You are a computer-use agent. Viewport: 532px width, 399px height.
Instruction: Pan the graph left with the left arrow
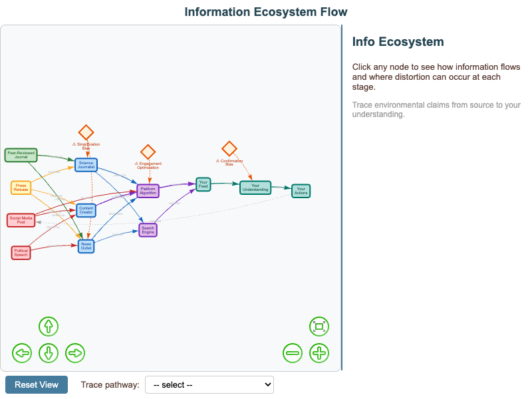[22, 353]
